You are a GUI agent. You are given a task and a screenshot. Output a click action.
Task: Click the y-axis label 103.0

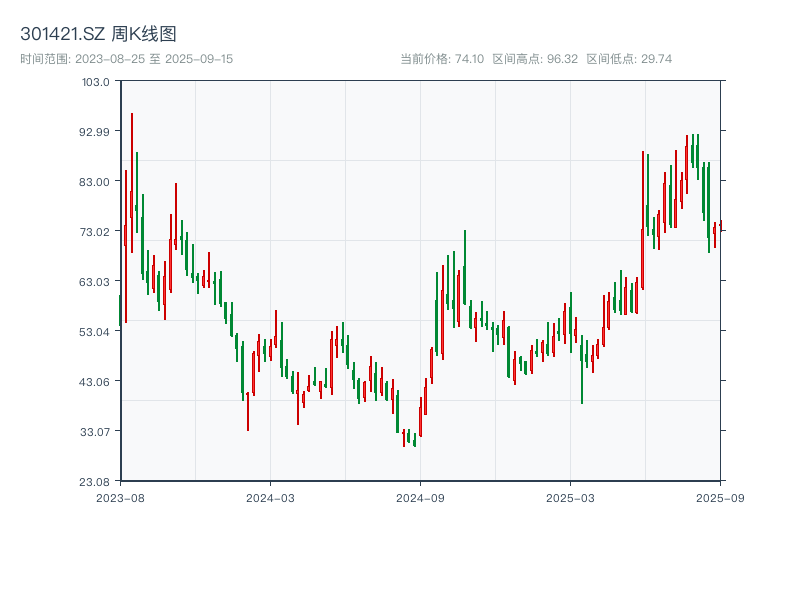tap(95, 82)
